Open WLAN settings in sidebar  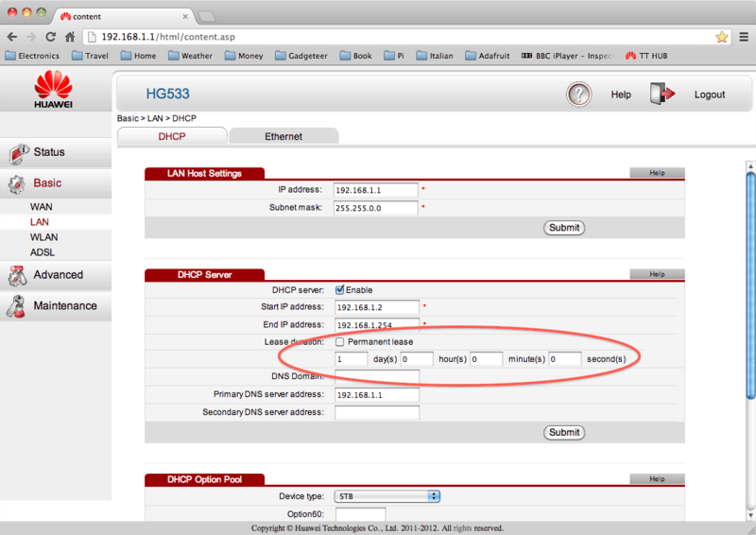(43, 237)
